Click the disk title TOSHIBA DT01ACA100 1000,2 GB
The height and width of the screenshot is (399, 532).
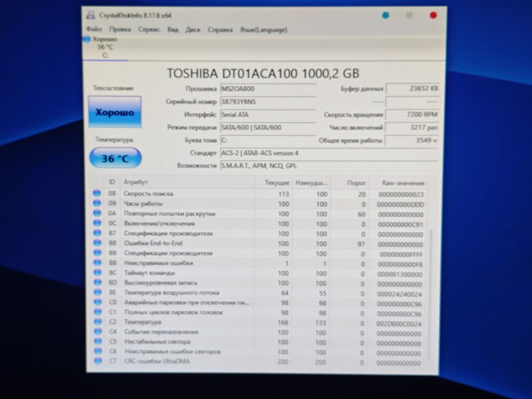click(263, 73)
